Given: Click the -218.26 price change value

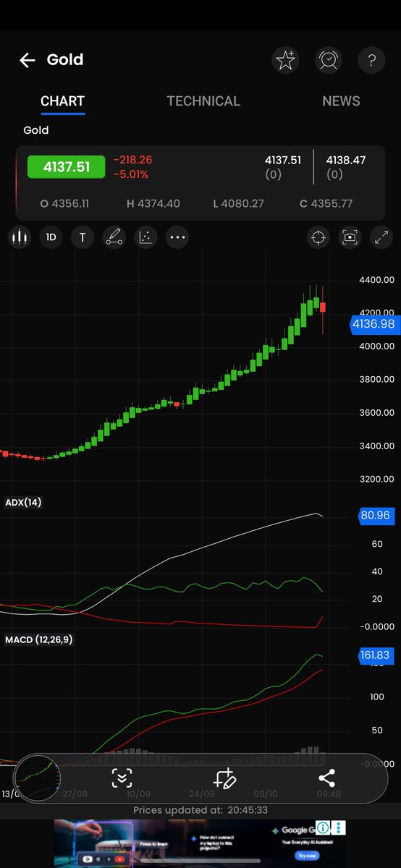Looking at the screenshot, I should [x=133, y=160].
